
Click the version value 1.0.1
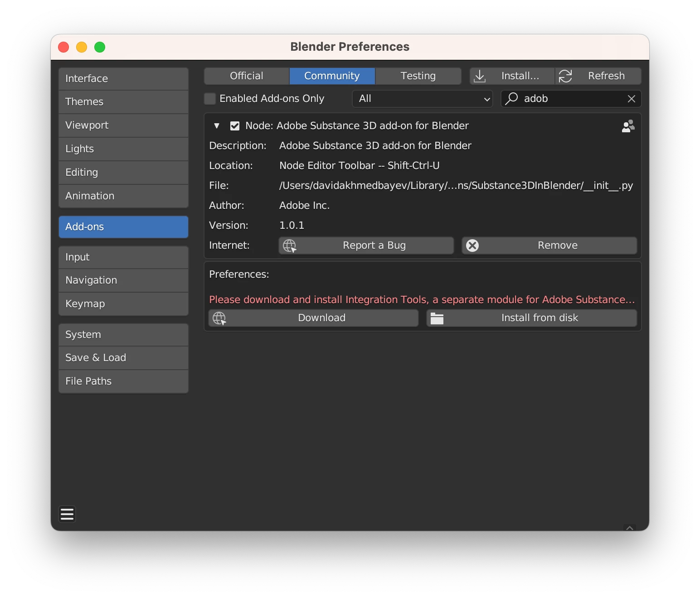(x=292, y=226)
